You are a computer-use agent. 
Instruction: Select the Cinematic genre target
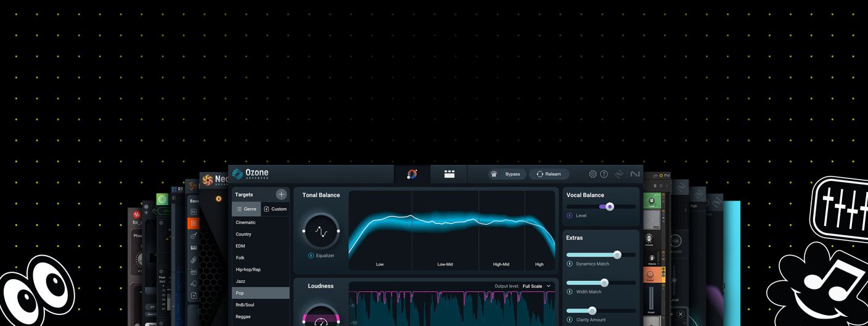(261, 222)
